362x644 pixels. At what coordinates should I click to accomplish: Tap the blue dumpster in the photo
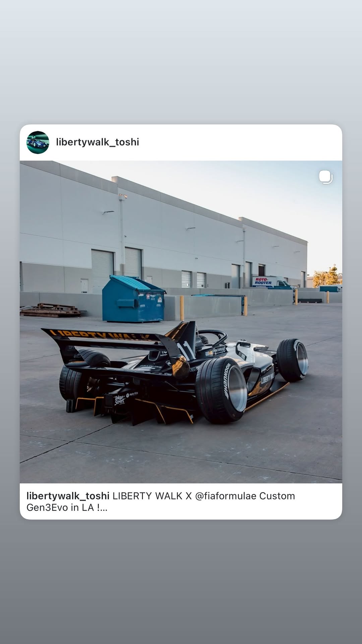(133, 299)
